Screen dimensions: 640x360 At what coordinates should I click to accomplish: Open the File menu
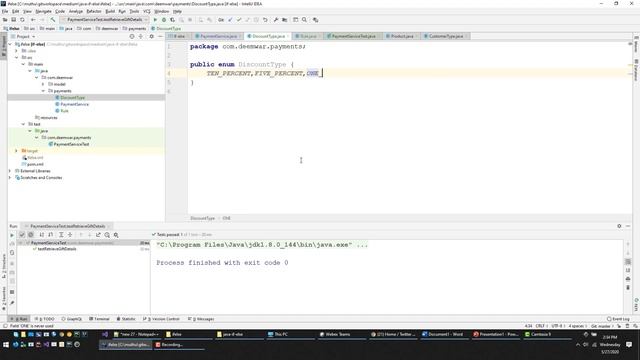(5, 11)
